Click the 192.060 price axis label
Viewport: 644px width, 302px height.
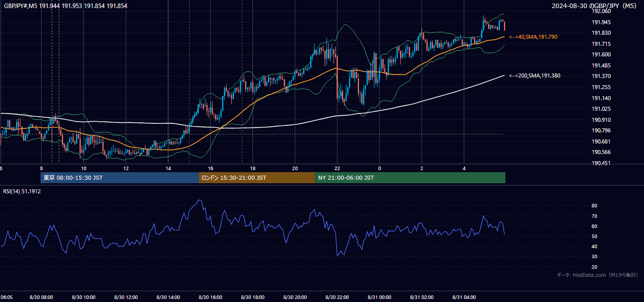(x=601, y=11)
